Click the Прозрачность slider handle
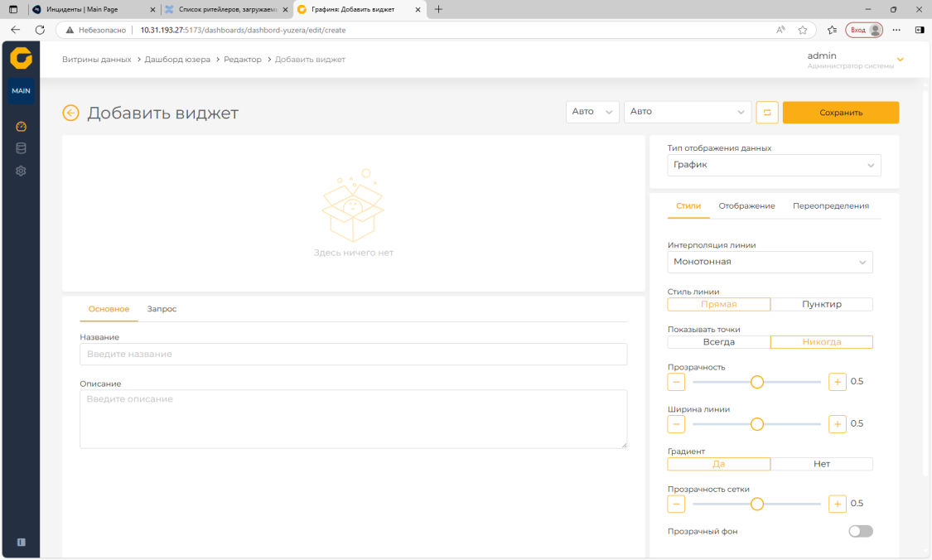 pos(756,382)
